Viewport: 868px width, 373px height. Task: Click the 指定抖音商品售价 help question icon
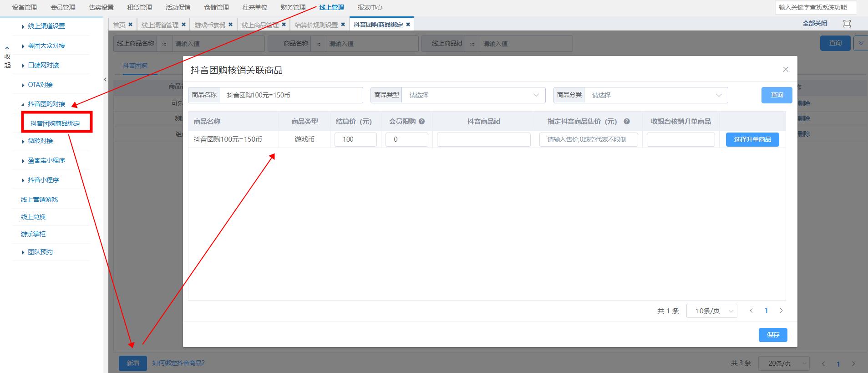coord(627,122)
